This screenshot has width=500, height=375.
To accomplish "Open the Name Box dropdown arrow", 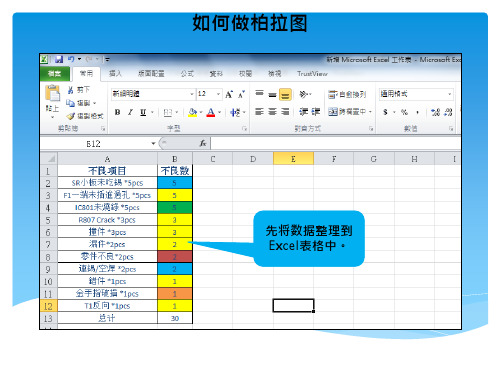I will [x=153, y=144].
